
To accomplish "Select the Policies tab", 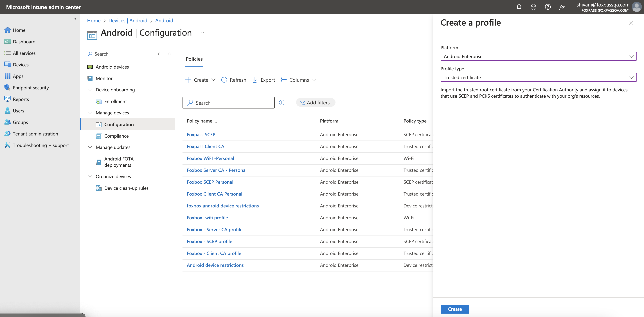I will point(194,59).
